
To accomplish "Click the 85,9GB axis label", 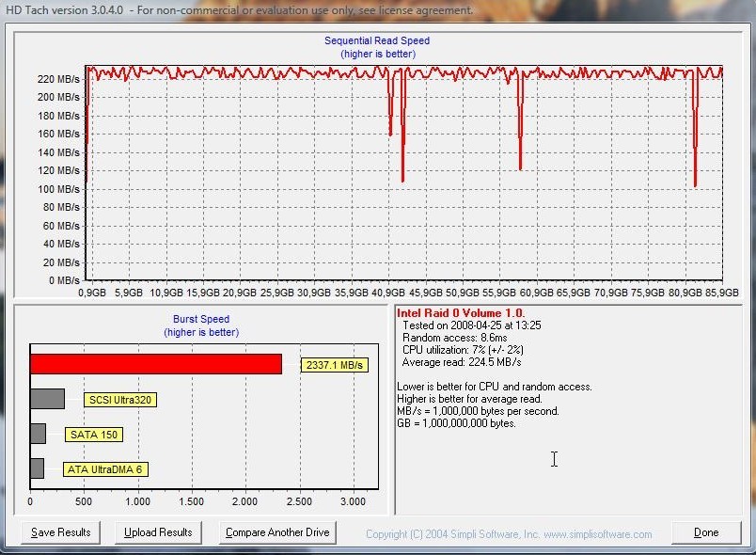I will tap(722, 293).
